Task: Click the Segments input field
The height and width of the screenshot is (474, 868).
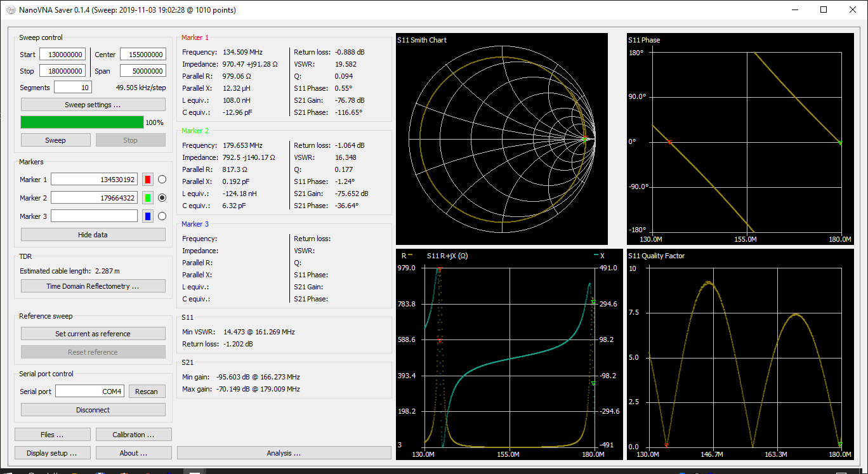Action: click(72, 87)
